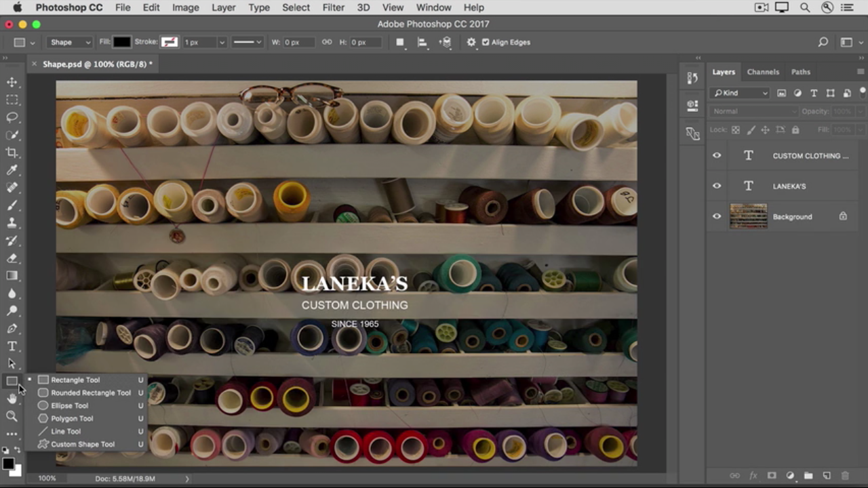
Task: Select the Horizontal Type tool
Action: (x=12, y=346)
